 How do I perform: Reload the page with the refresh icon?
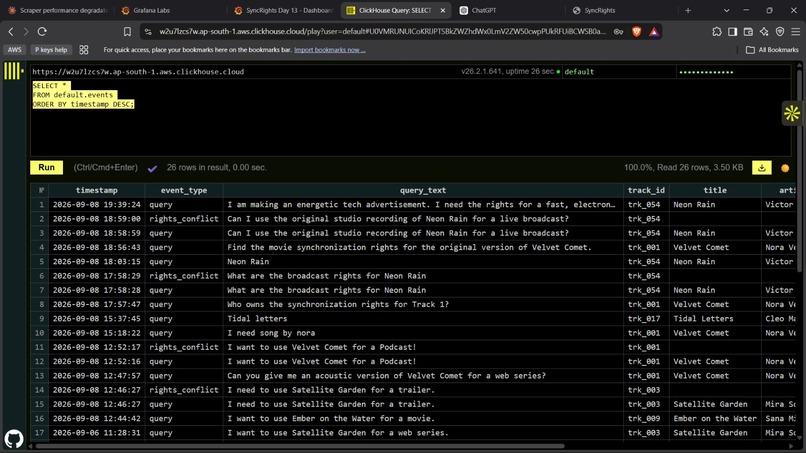point(42,31)
